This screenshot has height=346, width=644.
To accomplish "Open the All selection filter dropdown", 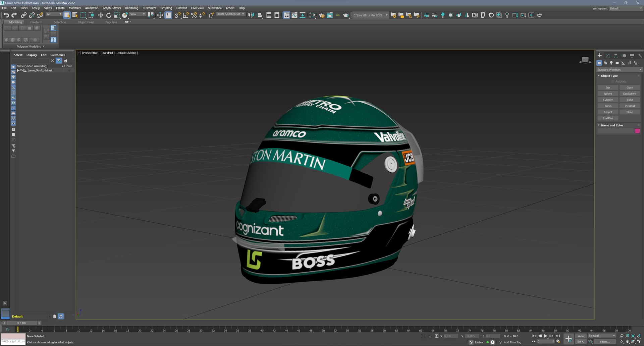I will 54,14.
